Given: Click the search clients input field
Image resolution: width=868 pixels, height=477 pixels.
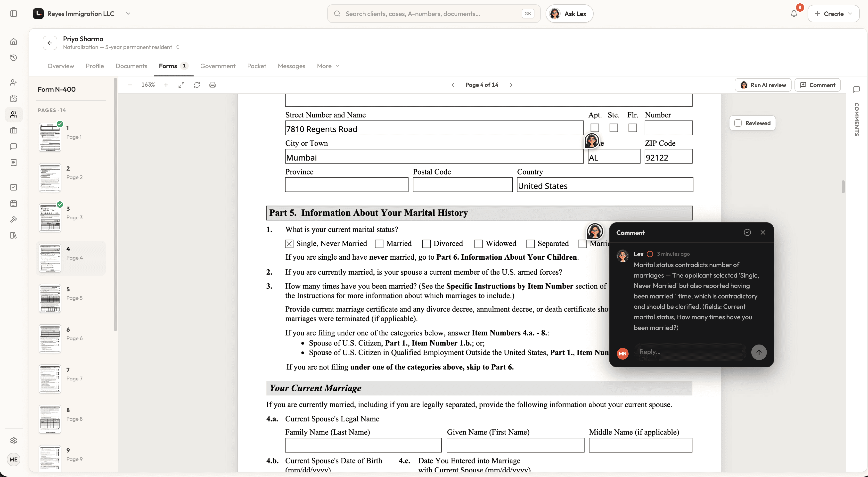Looking at the screenshot, I should click(434, 14).
